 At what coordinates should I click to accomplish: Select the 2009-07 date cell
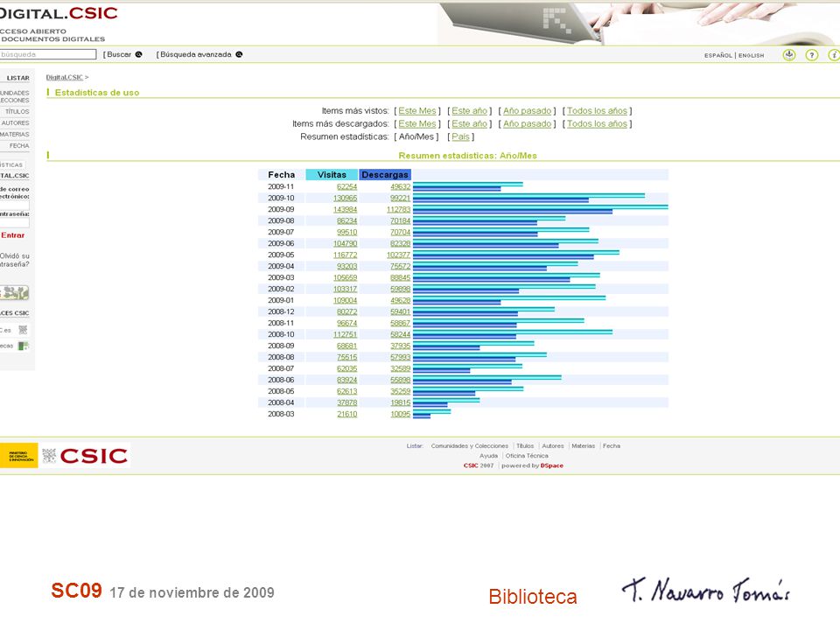click(x=281, y=232)
